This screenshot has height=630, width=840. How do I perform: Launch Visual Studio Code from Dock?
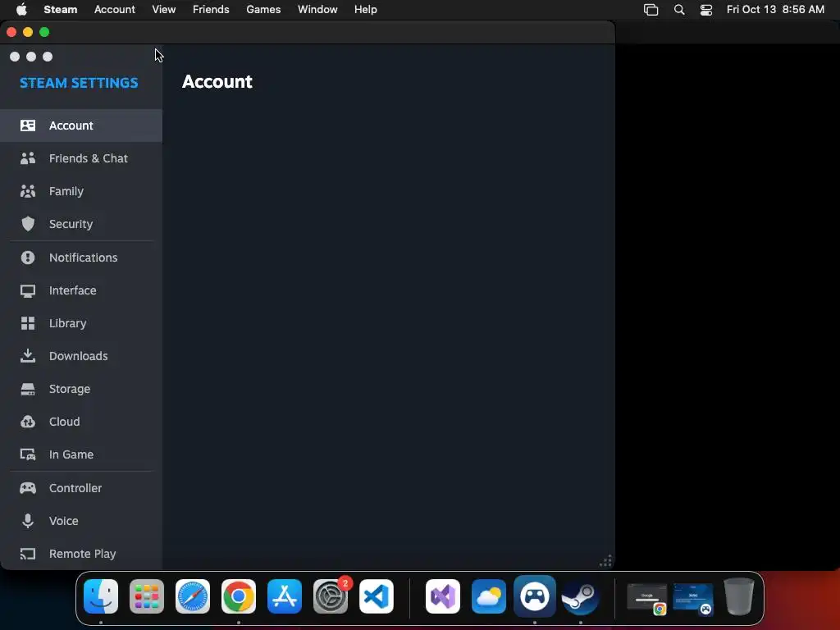click(x=376, y=596)
